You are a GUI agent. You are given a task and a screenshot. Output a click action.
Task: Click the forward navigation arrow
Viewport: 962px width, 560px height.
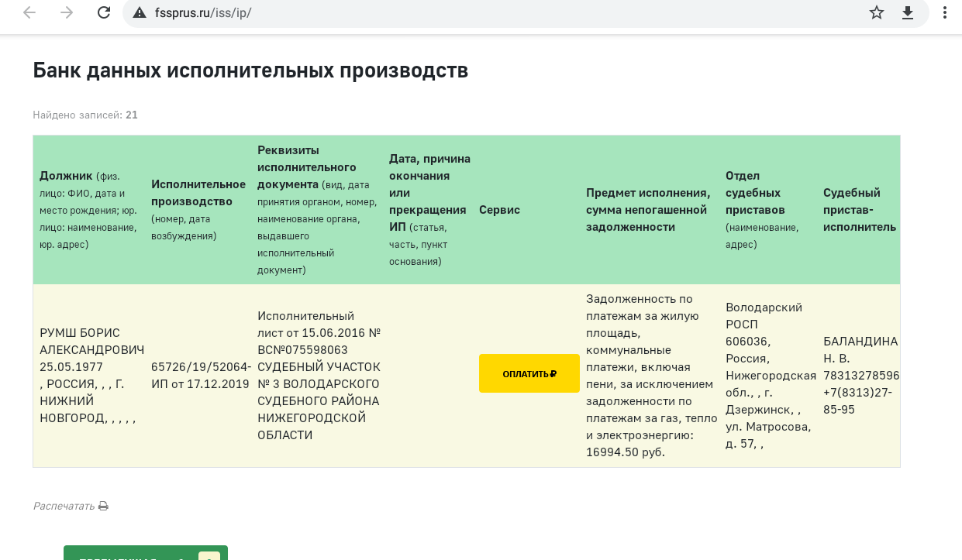[67, 12]
